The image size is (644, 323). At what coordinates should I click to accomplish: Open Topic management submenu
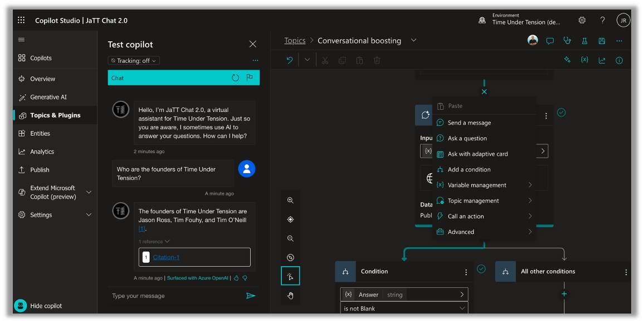point(484,200)
